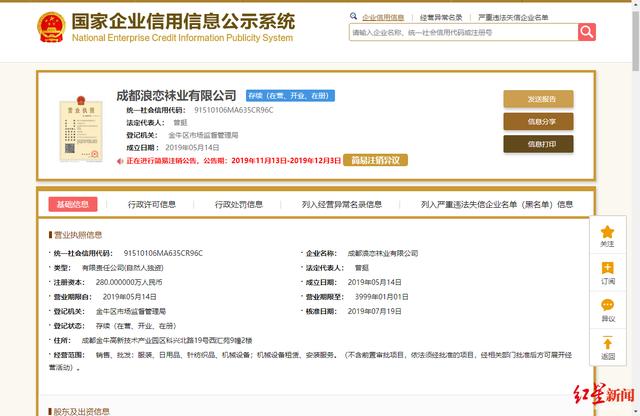The image size is (640, 416).
Task: Click the red search magnifier button
Action: tap(587, 32)
